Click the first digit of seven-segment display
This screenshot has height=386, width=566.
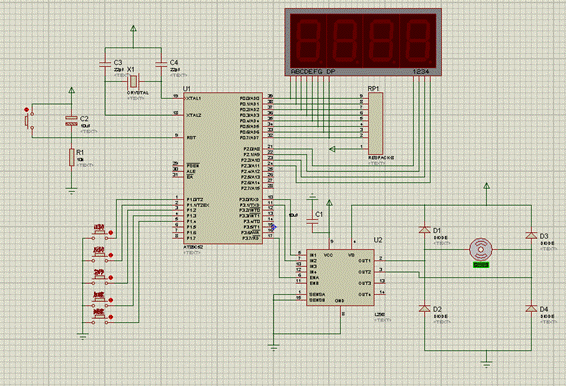pos(307,42)
